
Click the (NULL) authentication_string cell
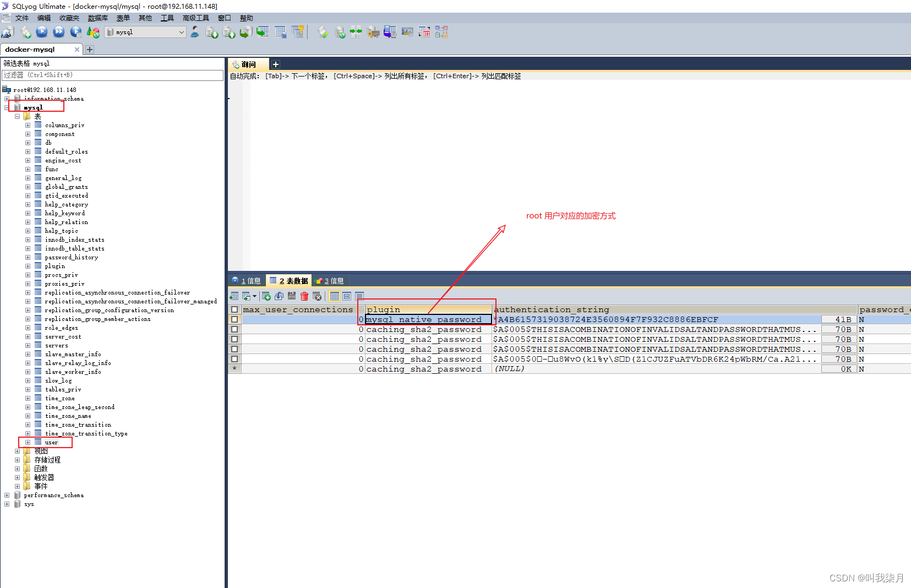click(x=657, y=369)
